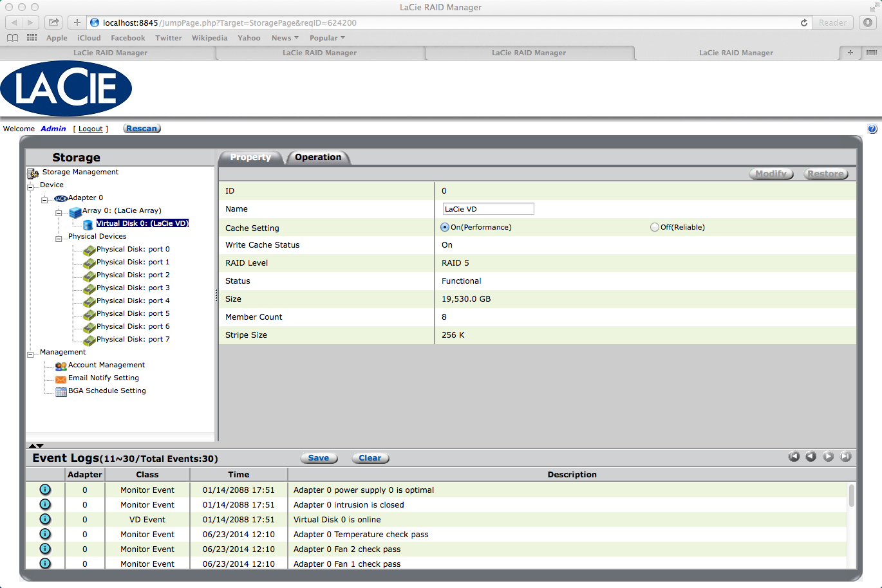
Task: Click info icon for intrusion closed event
Action: pos(45,504)
